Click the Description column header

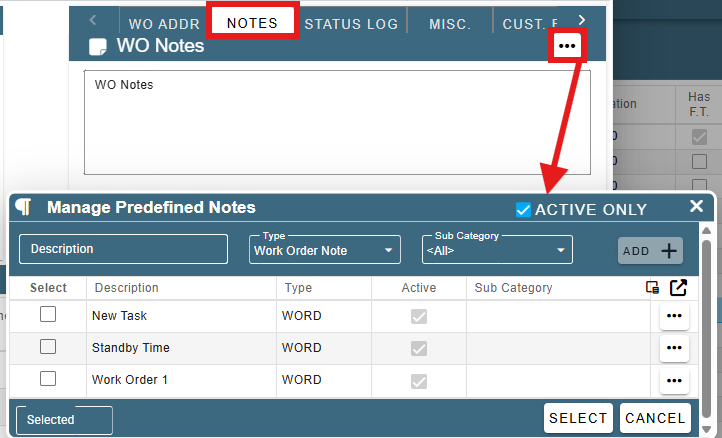point(181,288)
